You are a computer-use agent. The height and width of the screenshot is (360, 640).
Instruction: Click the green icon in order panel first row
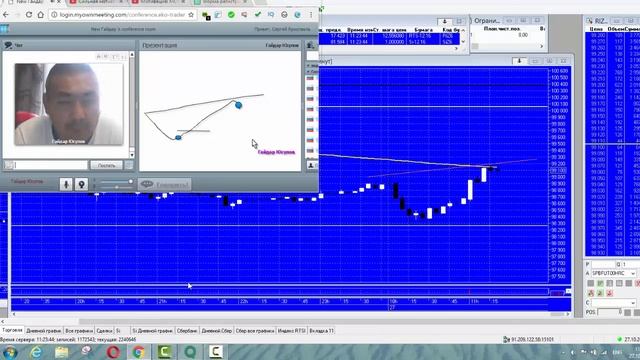(x=600, y=283)
